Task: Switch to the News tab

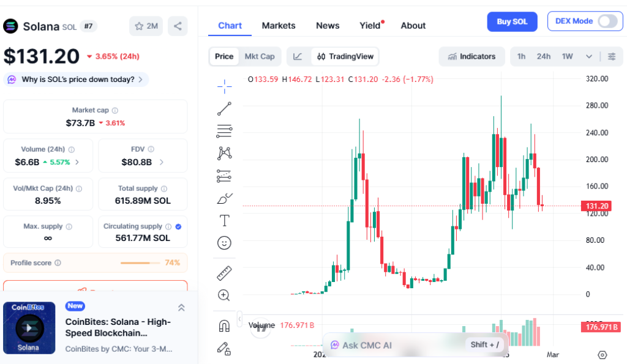Action: [x=328, y=26]
